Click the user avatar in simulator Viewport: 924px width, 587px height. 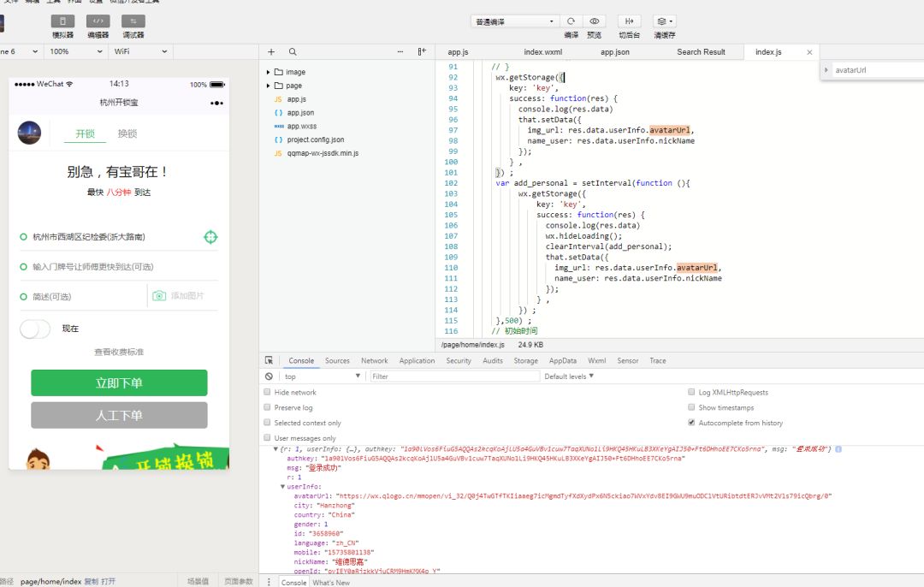coord(29,133)
